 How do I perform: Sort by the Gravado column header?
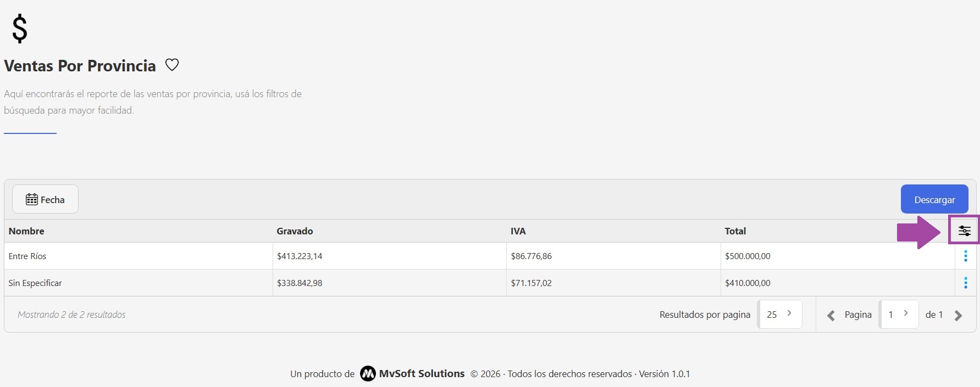pos(295,231)
